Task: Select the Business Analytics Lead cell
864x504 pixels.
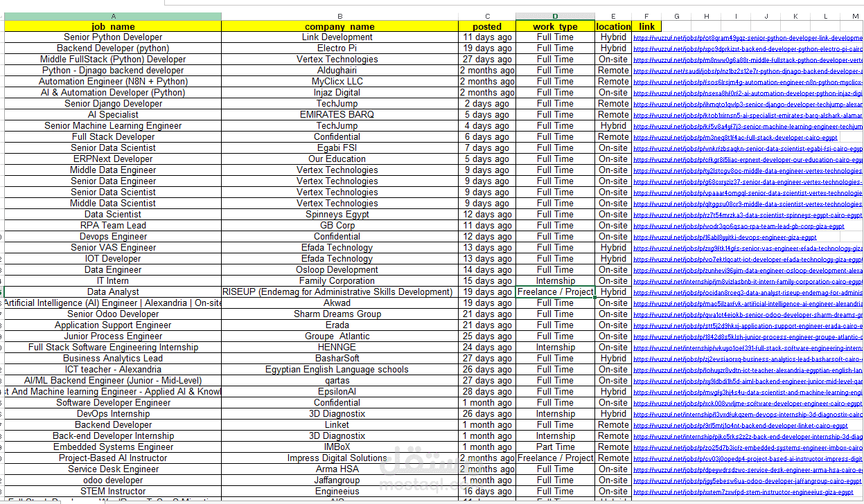Action: point(113,359)
